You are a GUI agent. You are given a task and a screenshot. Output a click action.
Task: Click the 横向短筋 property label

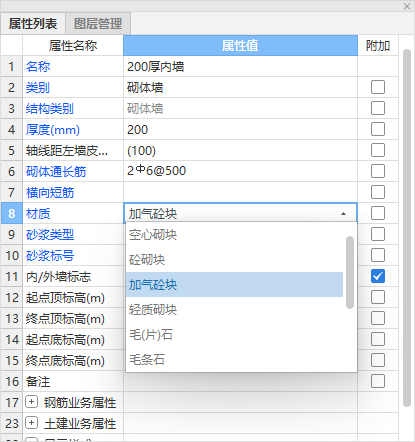coord(50,193)
